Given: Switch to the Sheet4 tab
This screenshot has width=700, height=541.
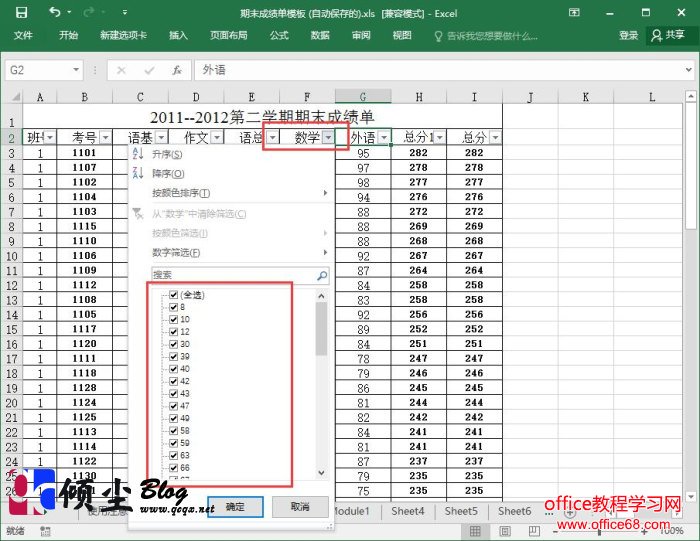Looking at the screenshot, I should (x=408, y=511).
